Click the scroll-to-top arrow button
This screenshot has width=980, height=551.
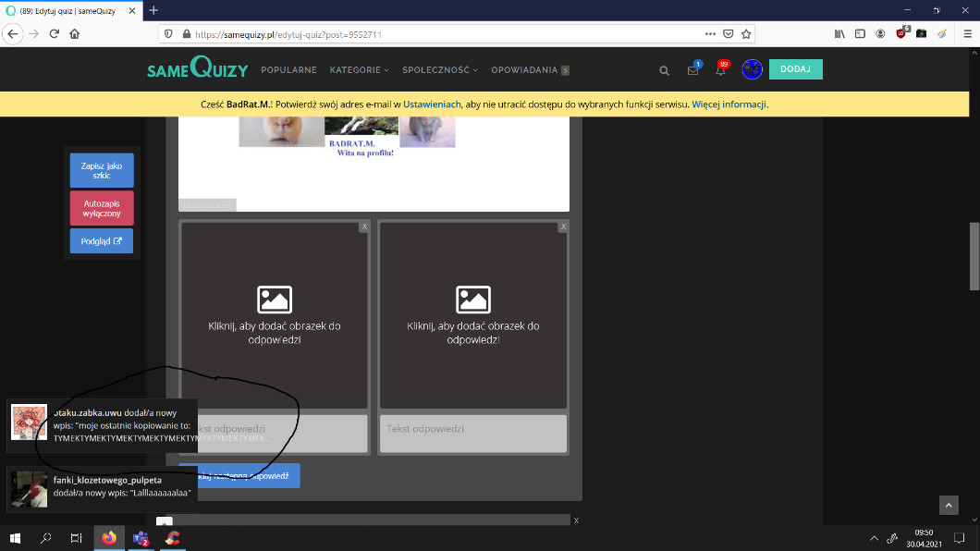(x=949, y=505)
